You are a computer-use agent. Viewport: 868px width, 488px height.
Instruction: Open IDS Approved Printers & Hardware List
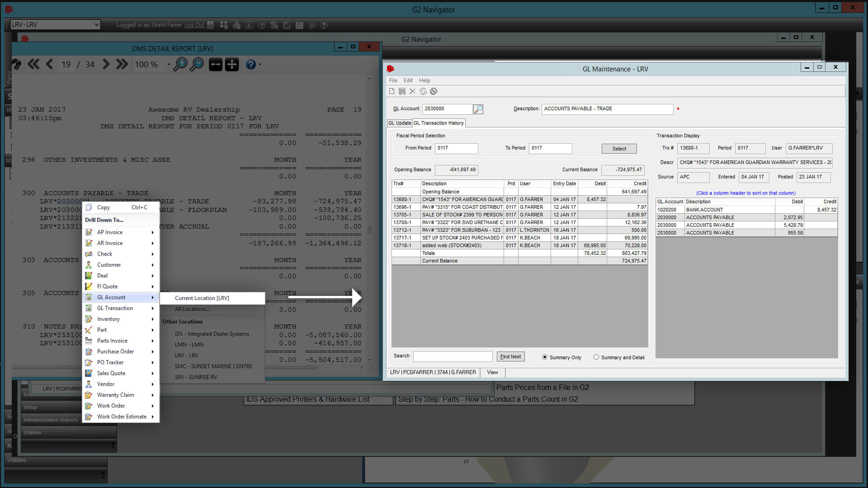tap(307, 399)
